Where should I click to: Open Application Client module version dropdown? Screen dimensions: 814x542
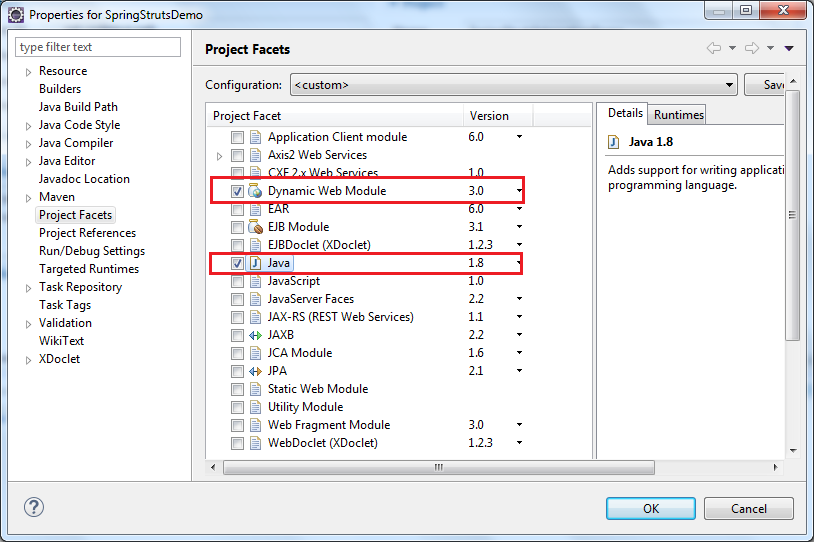519,137
